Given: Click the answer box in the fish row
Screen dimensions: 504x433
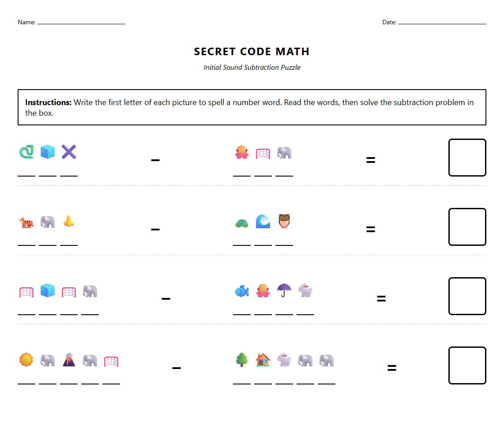Looking at the screenshot, I should click(x=467, y=296).
